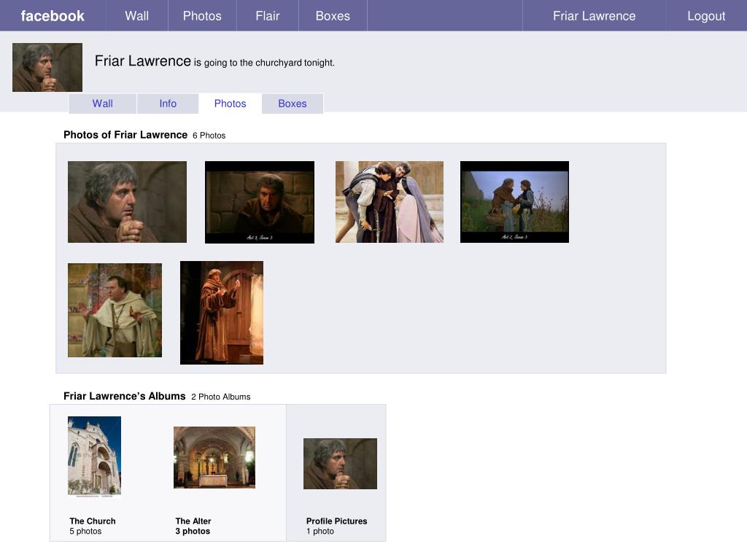Screen dimensions: 747x560
Task: Click The Church album title
Action: [93, 521]
